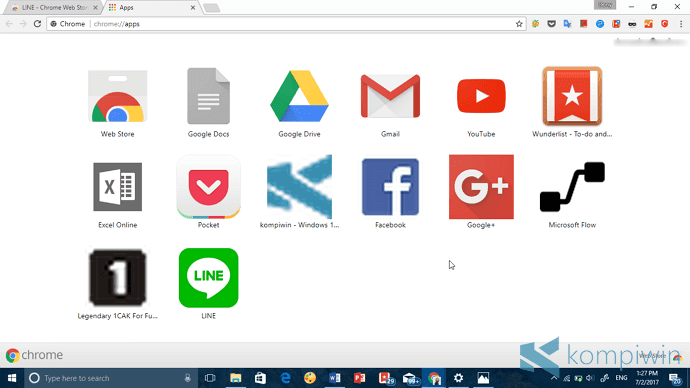Switch to the LINE - Chrome Web Store tab
Image resolution: width=690 pixels, height=388 pixels.
pyautogui.click(x=53, y=7)
